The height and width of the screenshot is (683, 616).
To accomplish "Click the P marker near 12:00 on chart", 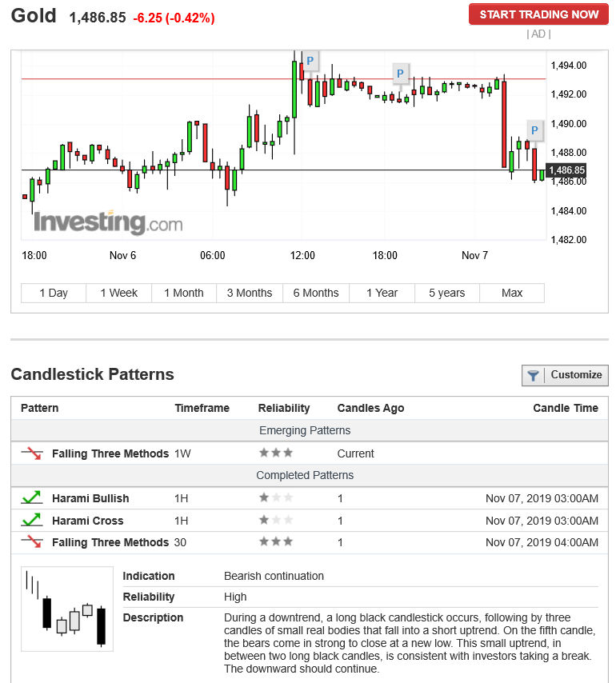I will [x=310, y=61].
